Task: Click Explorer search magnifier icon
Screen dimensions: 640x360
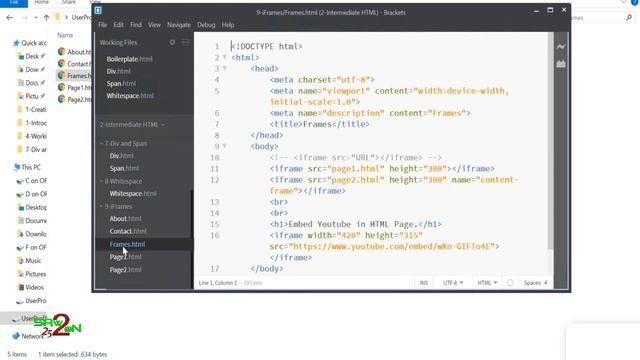Action: coord(629,18)
